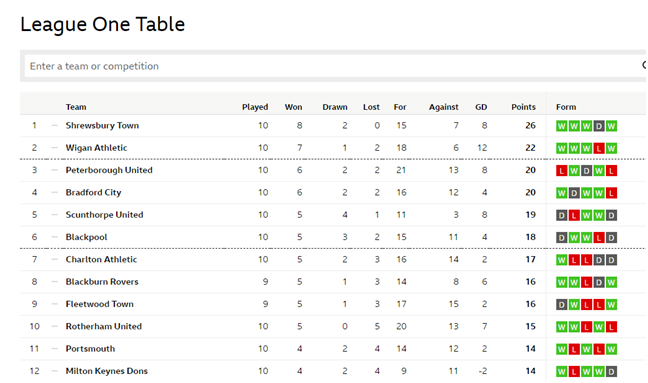Open Shrewsbury Town team link

point(102,126)
